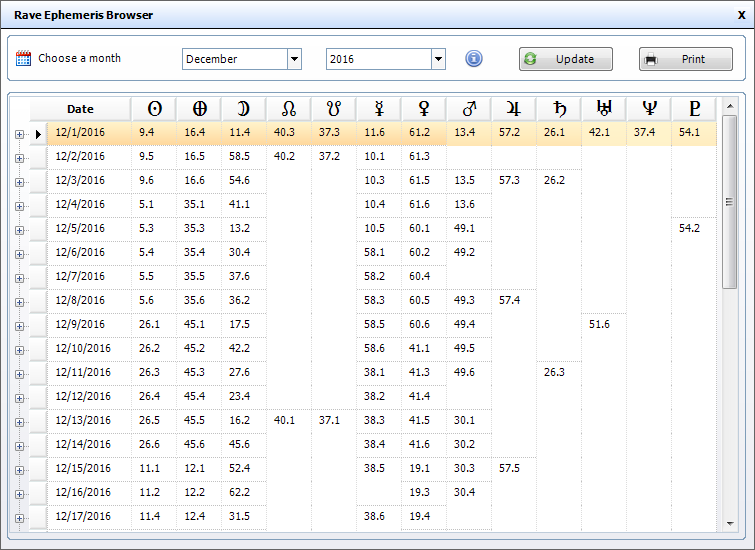Select the Moon symbol column header

tap(244, 109)
